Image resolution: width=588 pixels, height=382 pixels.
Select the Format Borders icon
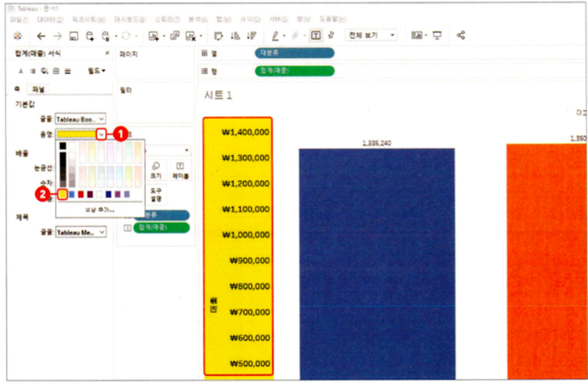pyautogui.click(x=56, y=71)
